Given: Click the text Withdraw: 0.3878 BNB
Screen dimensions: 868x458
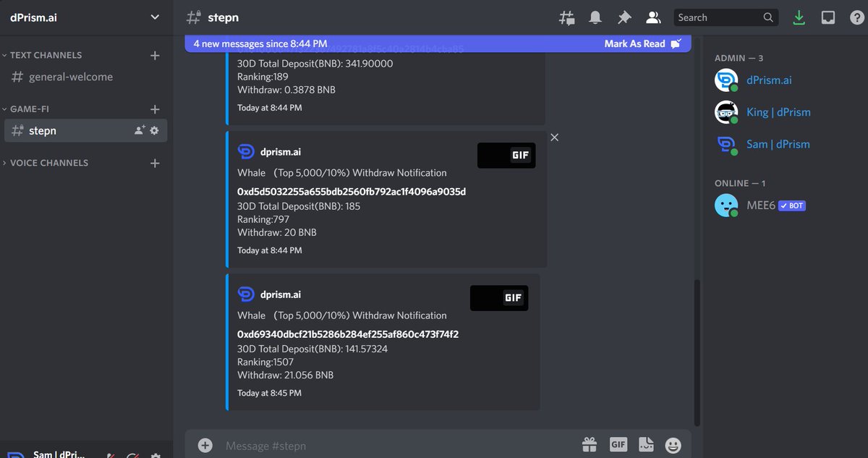Looking at the screenshot, I should [286, 90].
